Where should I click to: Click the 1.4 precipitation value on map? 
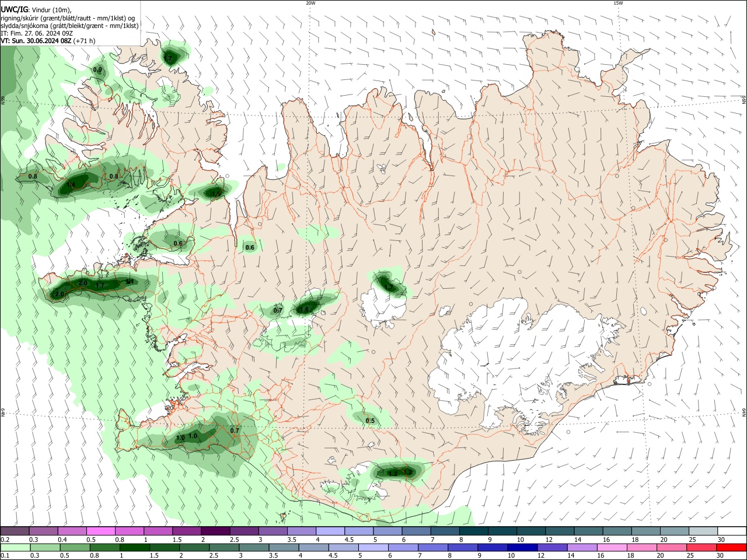point(71,185)
